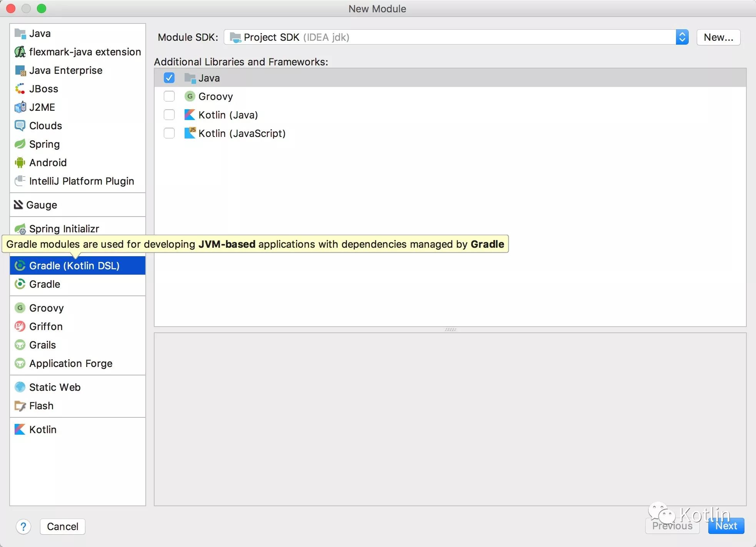Choose the Kotlin icon in the sidebar

pos(20,430)
